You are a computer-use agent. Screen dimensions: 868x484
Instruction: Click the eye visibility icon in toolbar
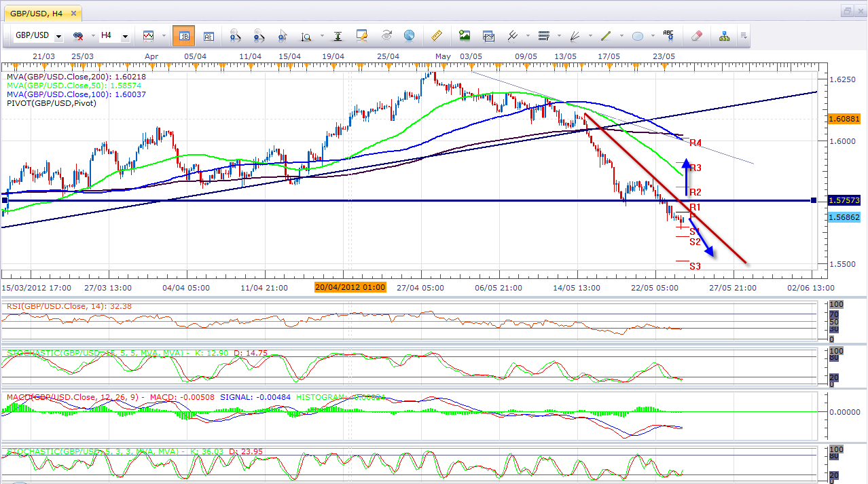[386, 35]
